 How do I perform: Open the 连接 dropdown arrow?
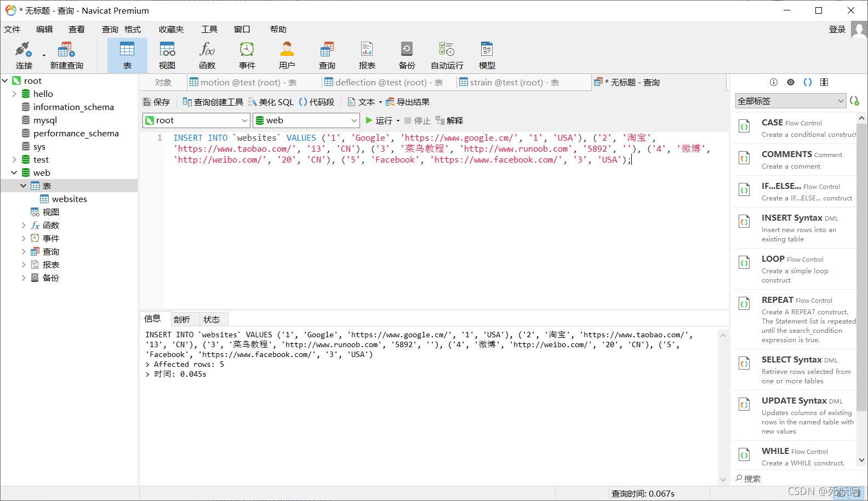44,56
